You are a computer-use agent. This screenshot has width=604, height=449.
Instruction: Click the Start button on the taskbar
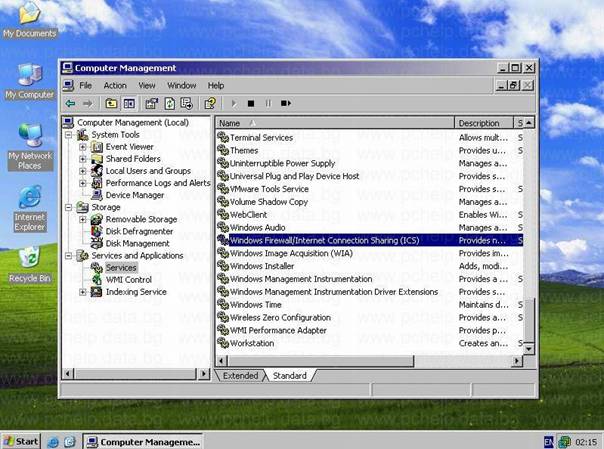click(x=21, y=441)
